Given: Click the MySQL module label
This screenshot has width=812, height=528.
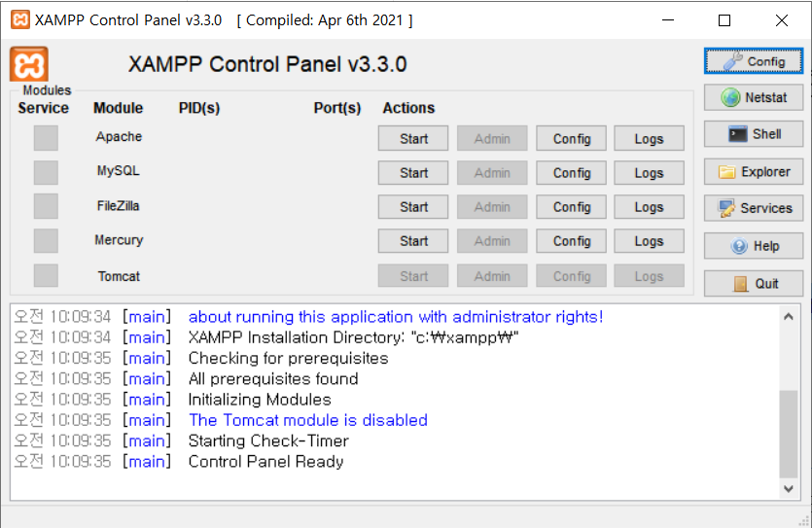Looking at the screenshot, I should (118, 171).
